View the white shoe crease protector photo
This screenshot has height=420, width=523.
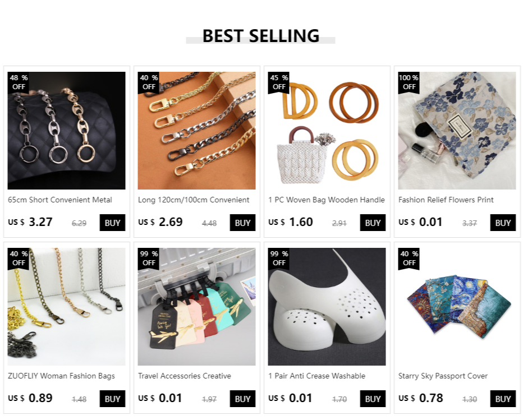click(x=327, y=307)
